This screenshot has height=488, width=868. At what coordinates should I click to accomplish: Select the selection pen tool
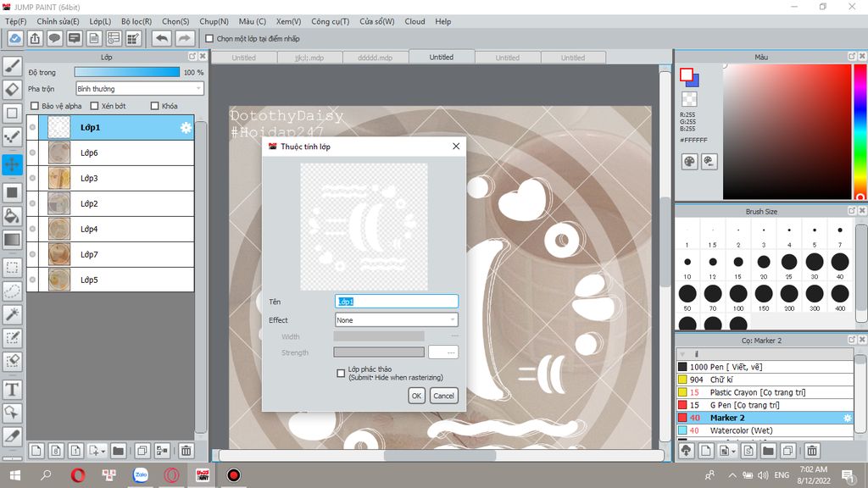coord(12,337)
